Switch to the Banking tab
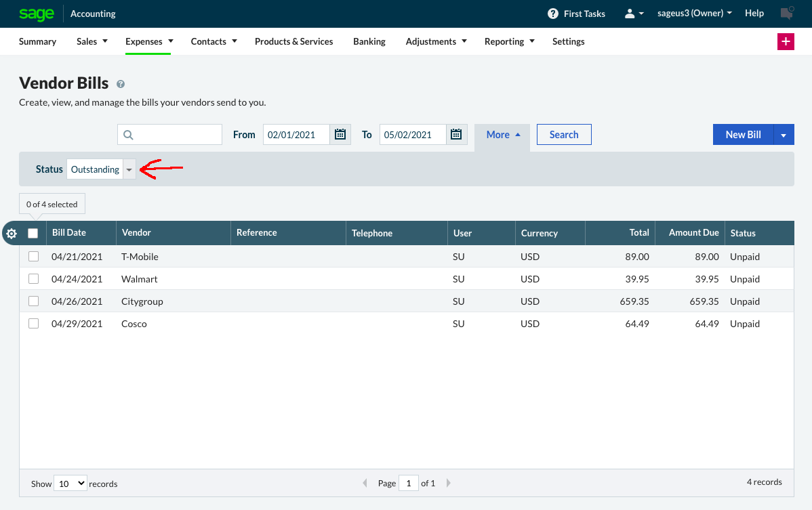 369,41
